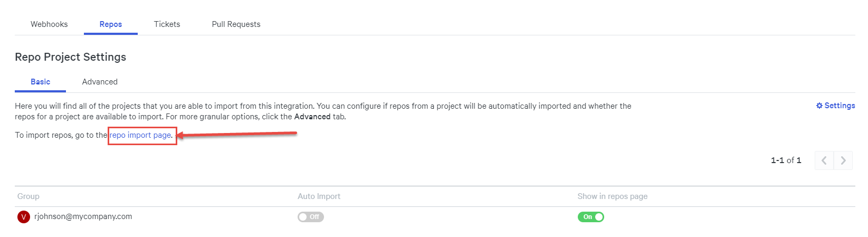Go to the next page arrow
Image resolution: width=868 pixels, height=237 pixels.
(x=843, y=160)
